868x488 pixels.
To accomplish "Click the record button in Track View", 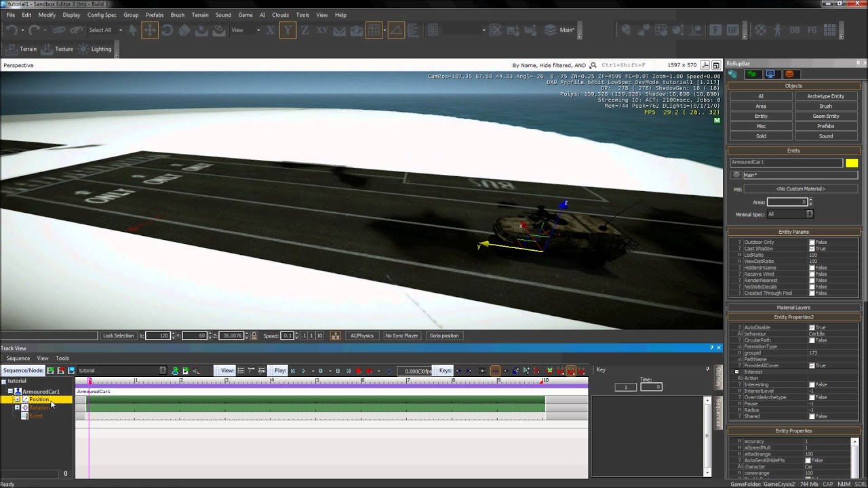I will click(x=359, y=371).
